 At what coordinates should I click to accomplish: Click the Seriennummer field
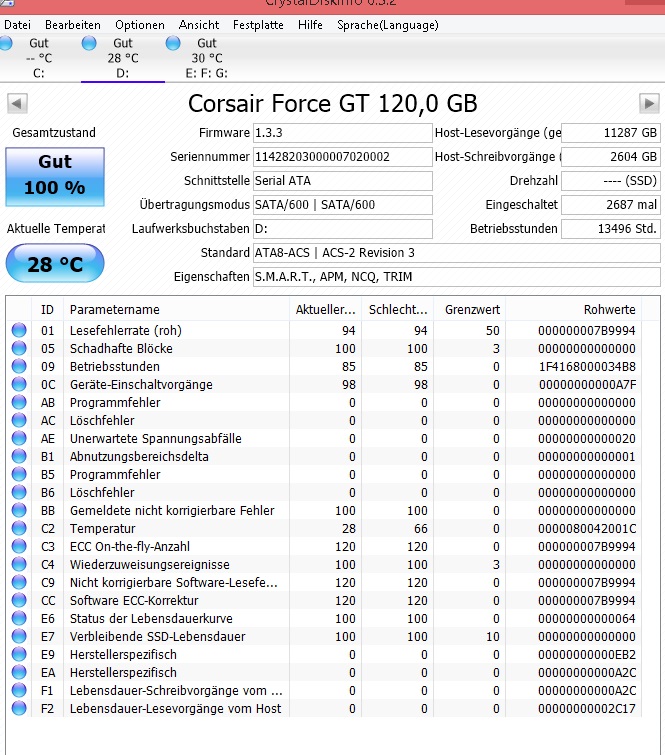click(342, 157)
